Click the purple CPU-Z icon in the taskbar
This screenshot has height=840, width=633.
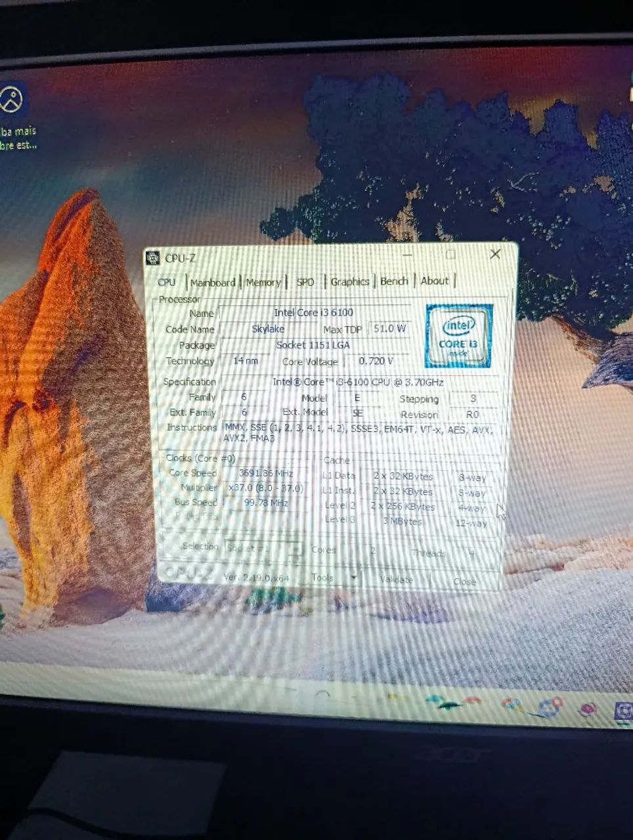[x=622, y=711]
